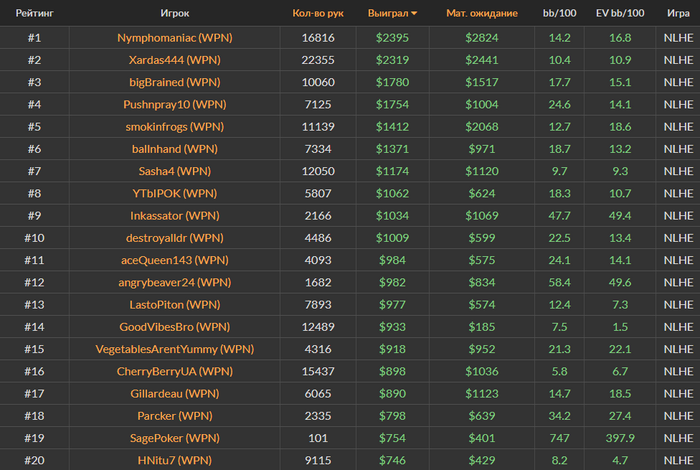Image resolution: width=700 pixels, height=470 pixels.
Task: Click VegetablesArentYummy (WPN) player name
Action: 175,349
